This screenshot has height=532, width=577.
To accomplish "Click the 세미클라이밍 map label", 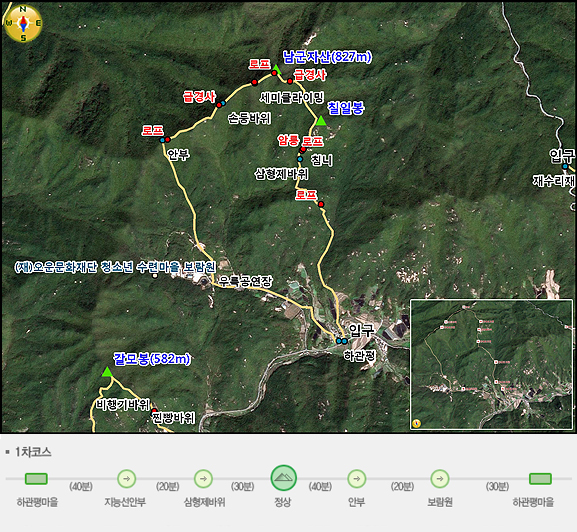I will pos(291,97).
